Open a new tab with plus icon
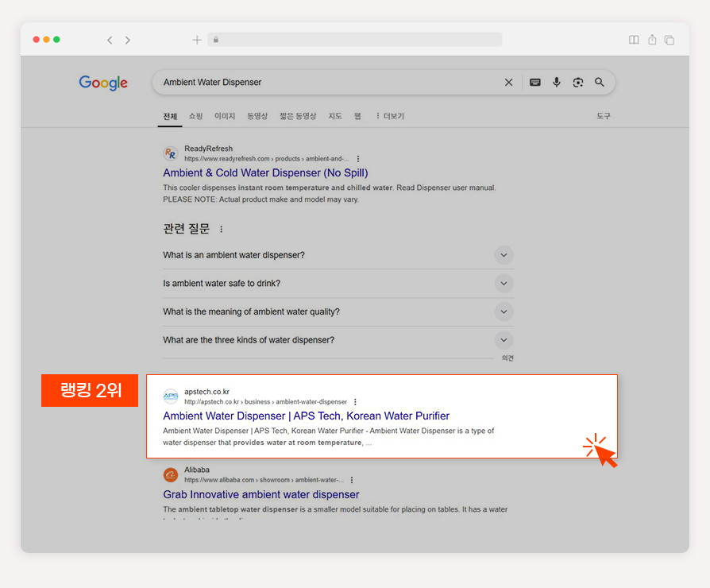710x588 pixels. click(197, 40)
